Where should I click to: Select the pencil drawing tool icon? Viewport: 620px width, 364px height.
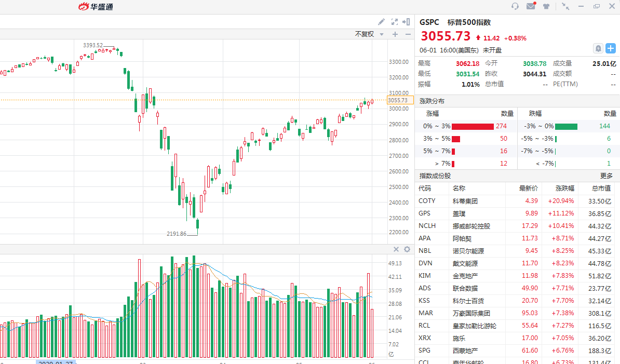tap(381, 22)
